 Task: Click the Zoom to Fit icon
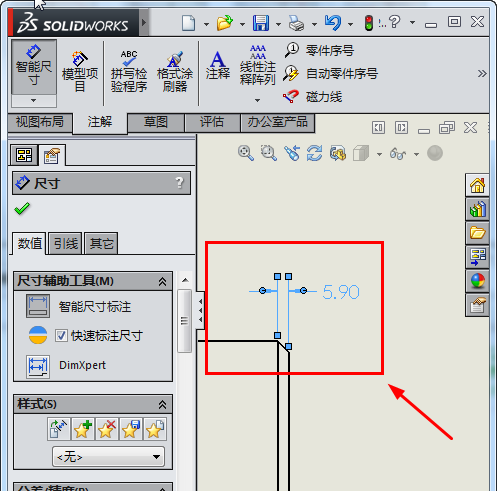pos(246,153)
